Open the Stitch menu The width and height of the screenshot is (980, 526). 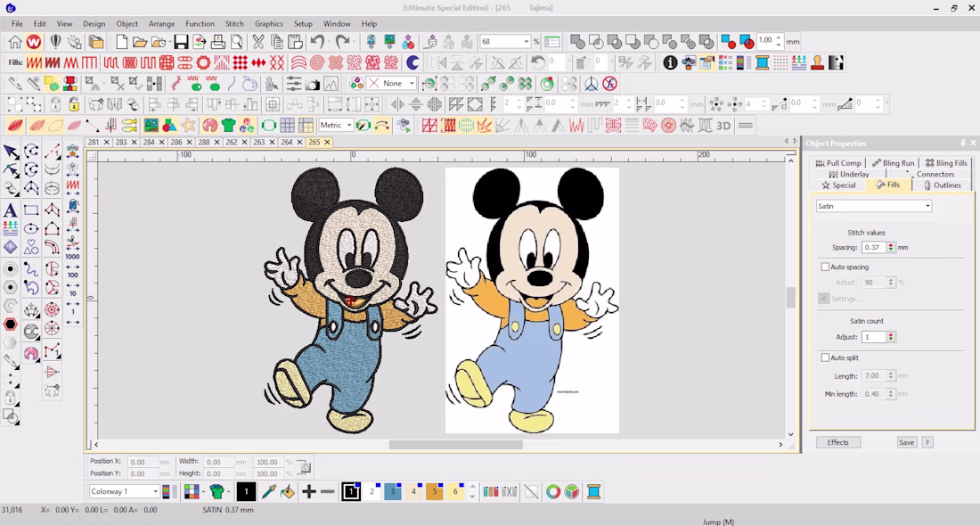234,24
